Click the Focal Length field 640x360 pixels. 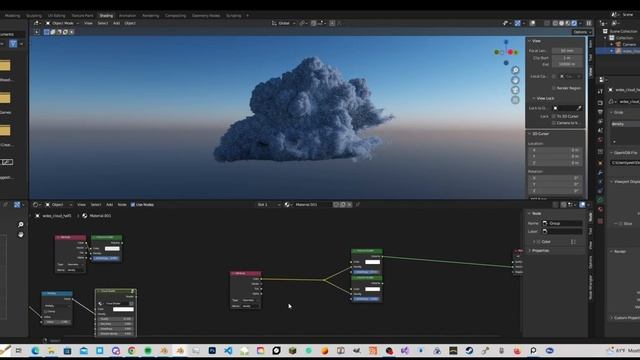click(x=567, y=51)
